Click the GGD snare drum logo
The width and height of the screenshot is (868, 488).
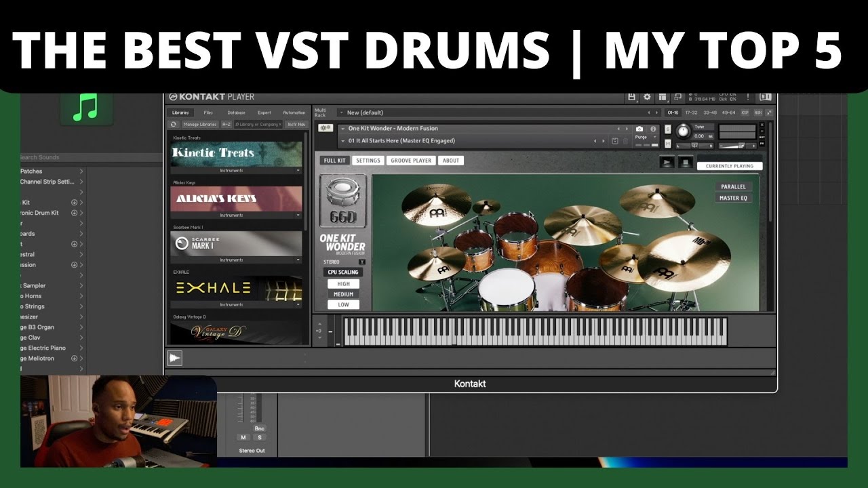343,201
